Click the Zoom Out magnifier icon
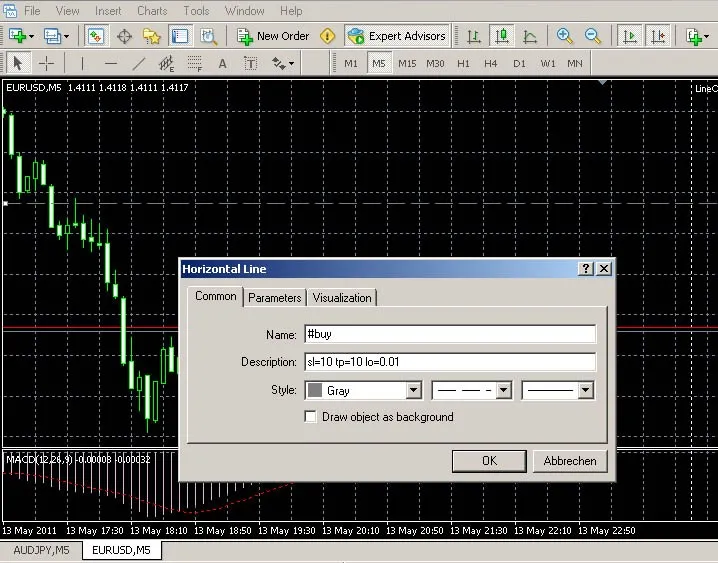The width and height of the screenshot is (718, 563). point(593,36)
